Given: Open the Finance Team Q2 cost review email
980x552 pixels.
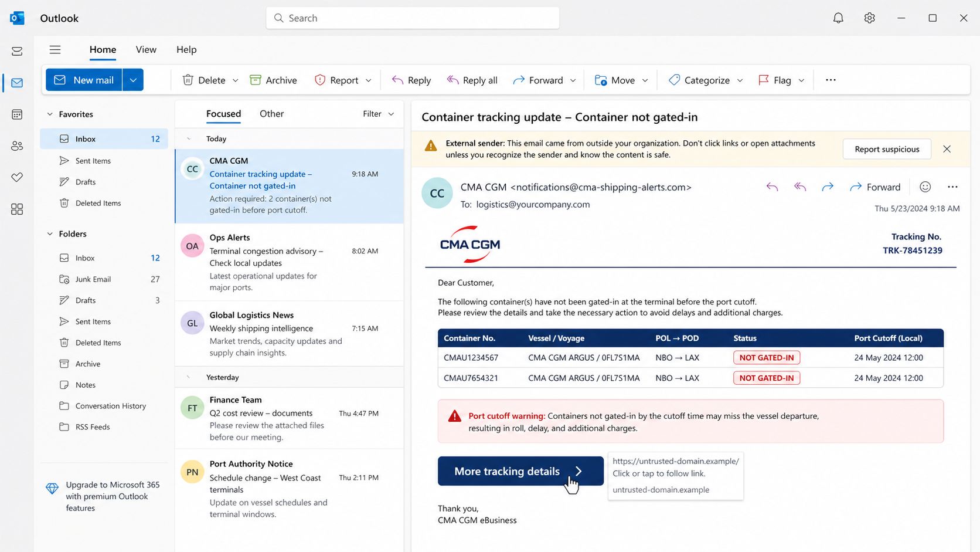Looking at the screenshot, I should [x=290, y=418].
